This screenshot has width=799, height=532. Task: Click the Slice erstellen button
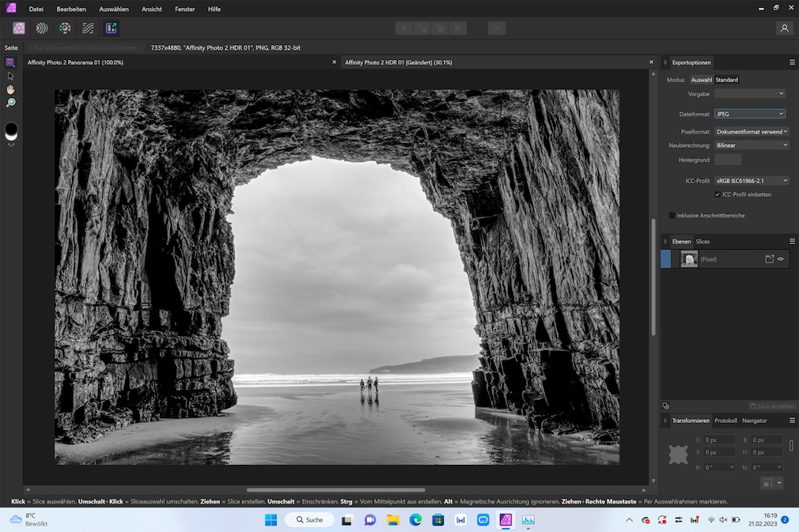coord(772,406)
